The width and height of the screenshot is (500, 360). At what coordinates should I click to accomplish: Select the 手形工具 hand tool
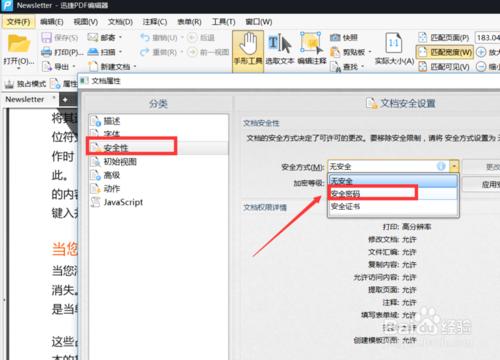[x=248, y=51]
